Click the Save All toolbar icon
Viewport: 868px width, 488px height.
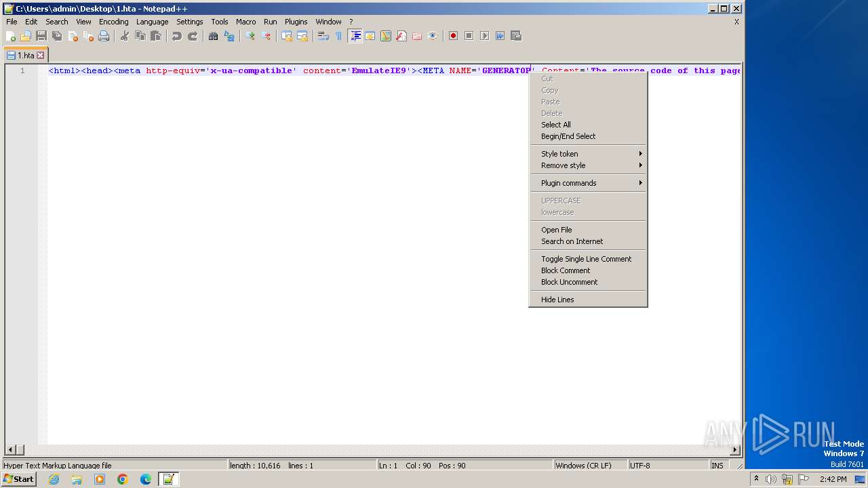coord(57,36)
